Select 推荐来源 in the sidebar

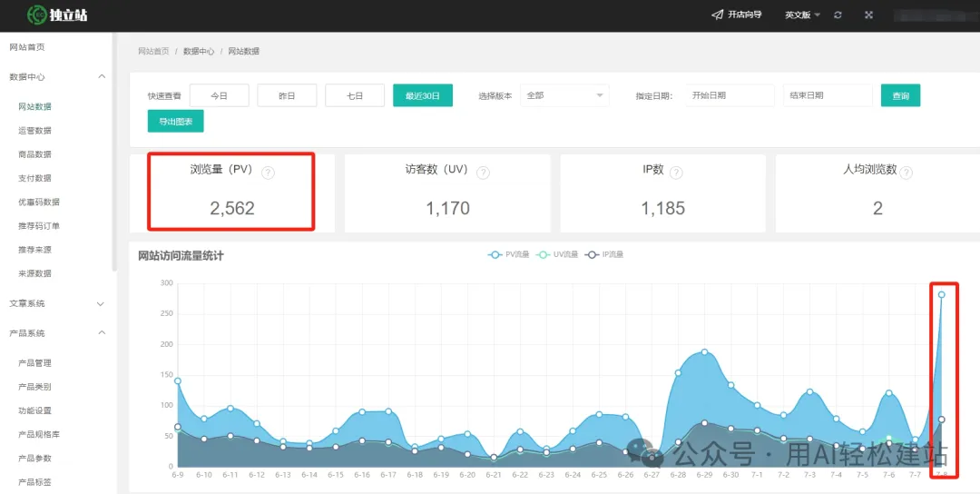[35, 250]
